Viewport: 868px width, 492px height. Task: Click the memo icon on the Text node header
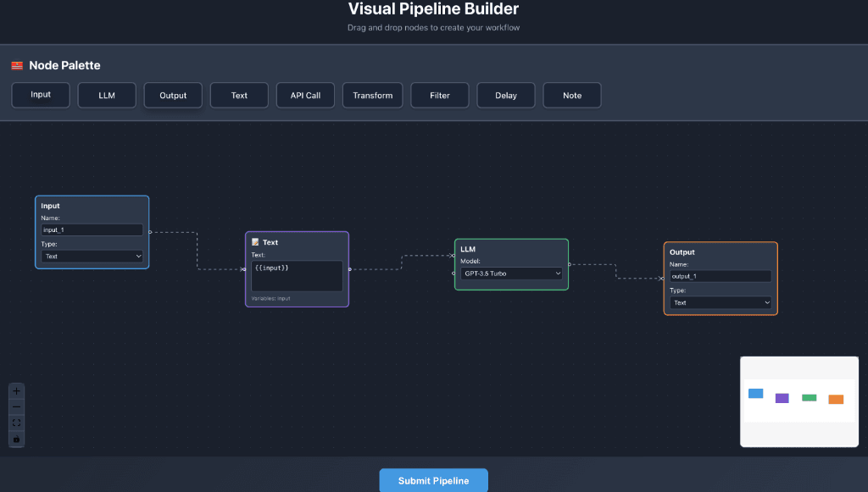pos(253,241)
